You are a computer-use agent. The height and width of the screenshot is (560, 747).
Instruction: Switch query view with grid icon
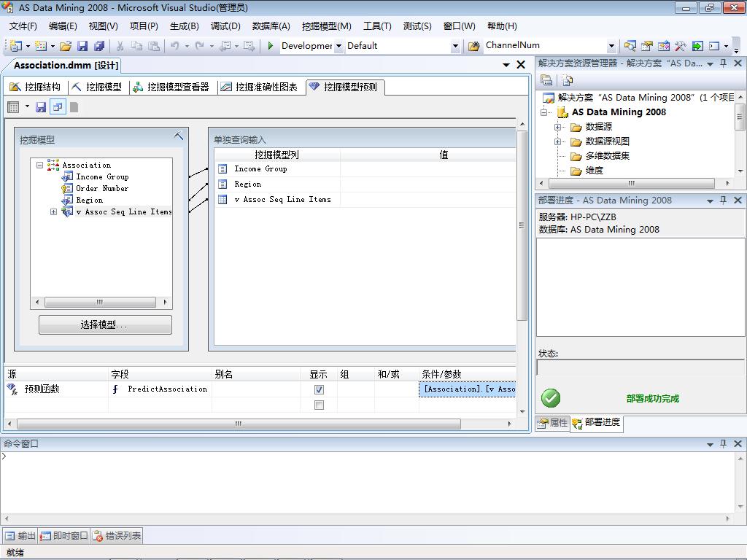tap(13, 107)
